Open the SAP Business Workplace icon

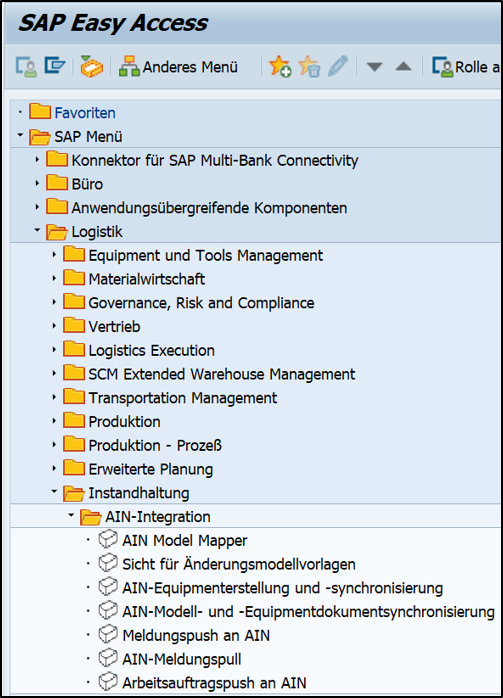[92, 67]
